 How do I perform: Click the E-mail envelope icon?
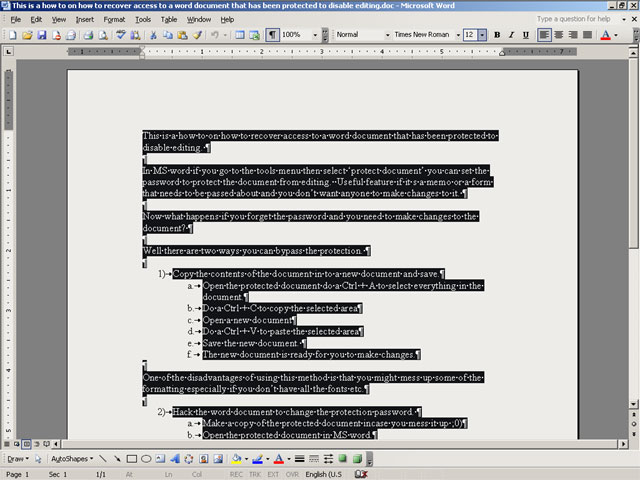click(x=71, y=35)
